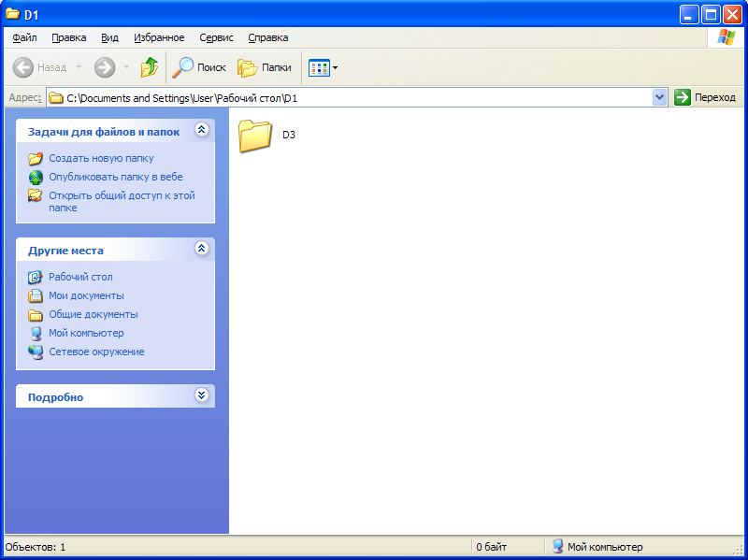Viewport: 748px width, 560px height.
Task: Click the folder icon in address bar
Action: [x=56, y=98]
